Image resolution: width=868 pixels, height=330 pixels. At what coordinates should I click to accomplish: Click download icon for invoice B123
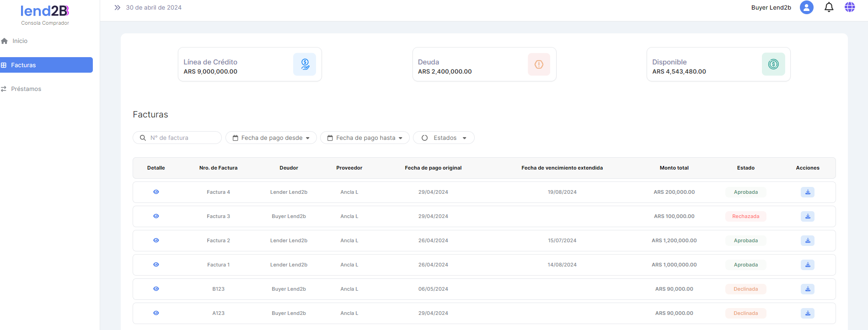(808, 289)
